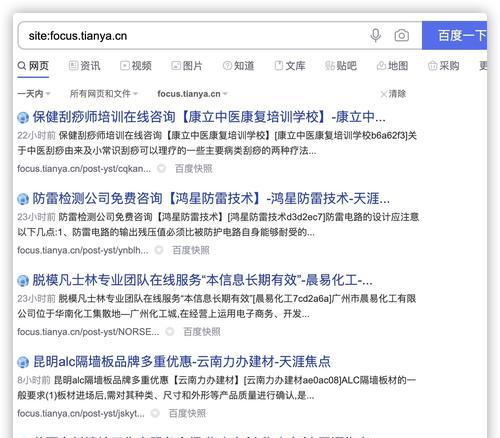Select the 贴吧 tab
Screen dimensions: 500x438
[x=341, y=66]
